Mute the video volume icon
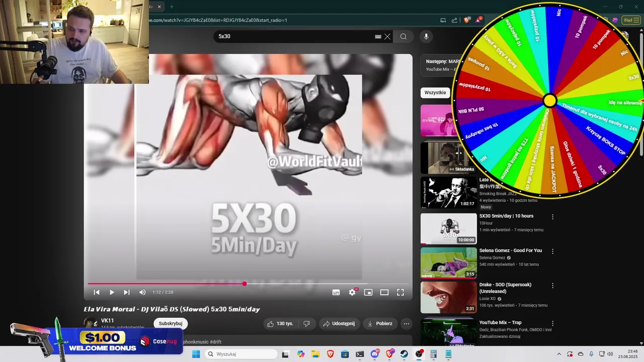Screen dimensions: 644x362 tap(142, 292)
